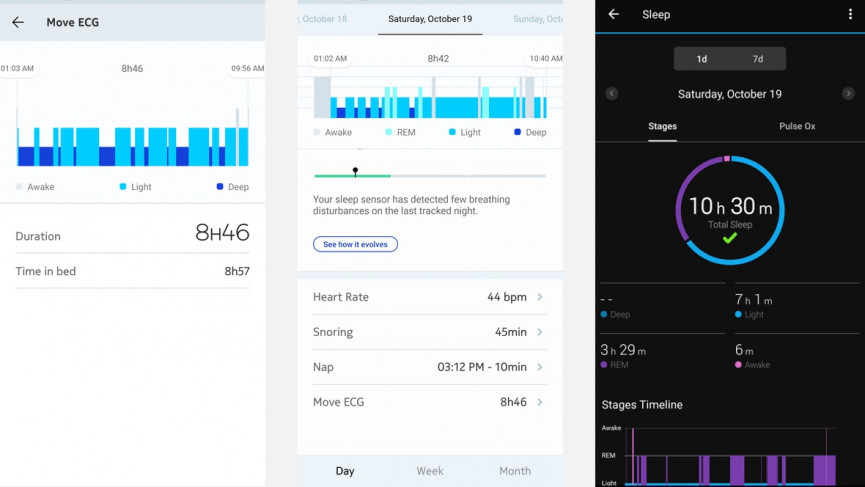
Task: Click the REM legend swatch in middle chart
Action: (x=388, y=132)
